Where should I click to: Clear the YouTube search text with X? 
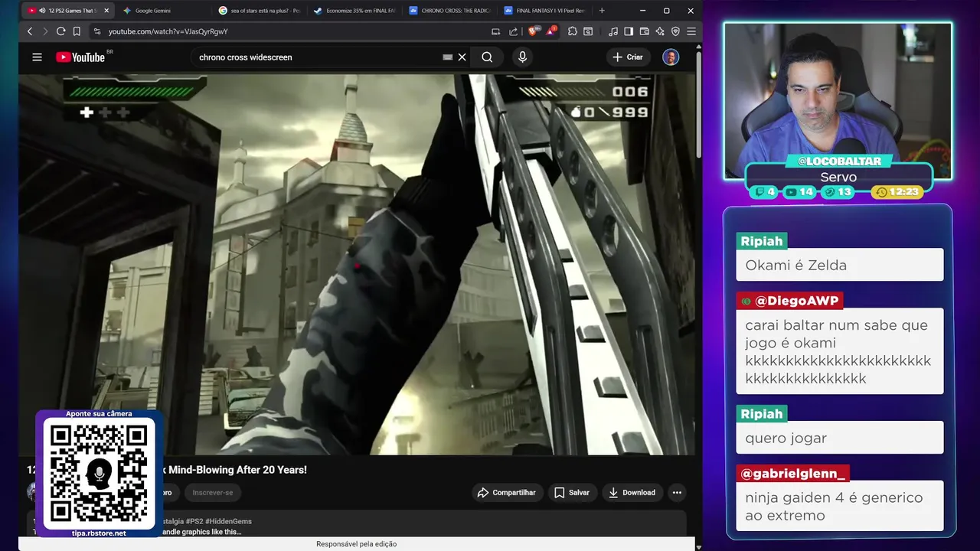pos(462,57)
